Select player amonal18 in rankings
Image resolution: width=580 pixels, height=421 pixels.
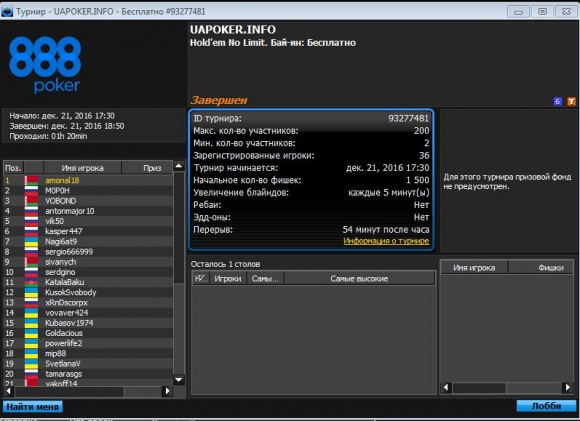tap(88, 181)
